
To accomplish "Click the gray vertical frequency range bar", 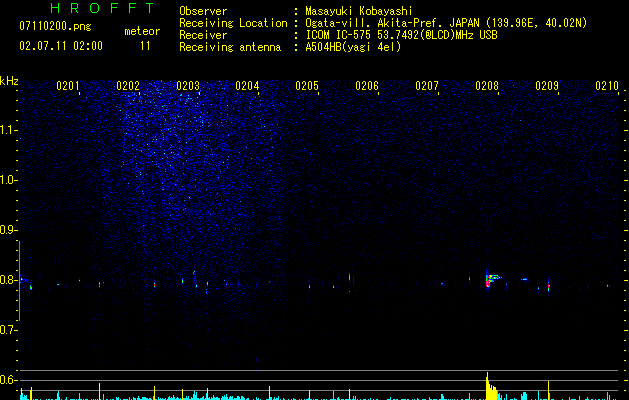I will click(19, 281).
